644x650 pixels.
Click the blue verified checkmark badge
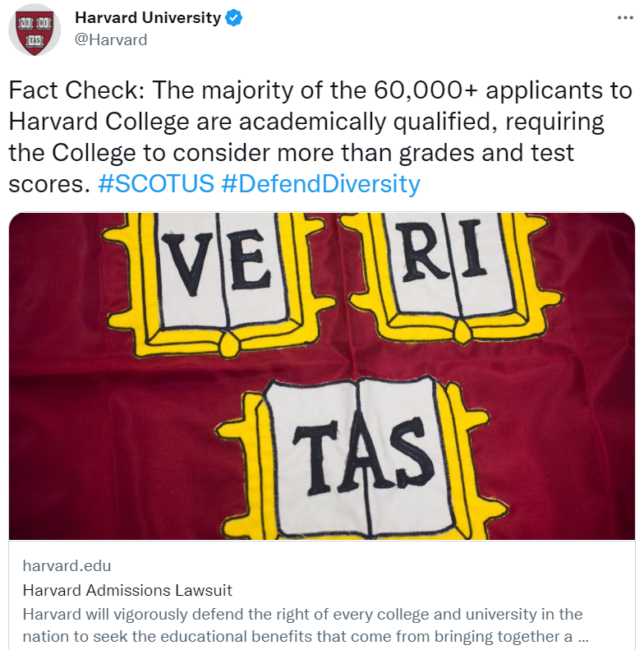[233, 18]
